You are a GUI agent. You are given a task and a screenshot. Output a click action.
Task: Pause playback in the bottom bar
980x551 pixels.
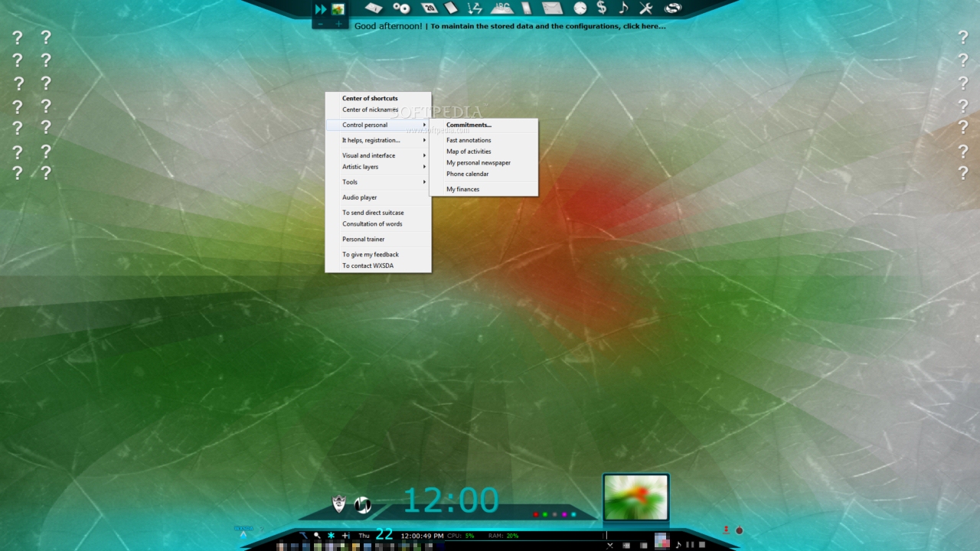pyautogui.click(x=690, y=545)
